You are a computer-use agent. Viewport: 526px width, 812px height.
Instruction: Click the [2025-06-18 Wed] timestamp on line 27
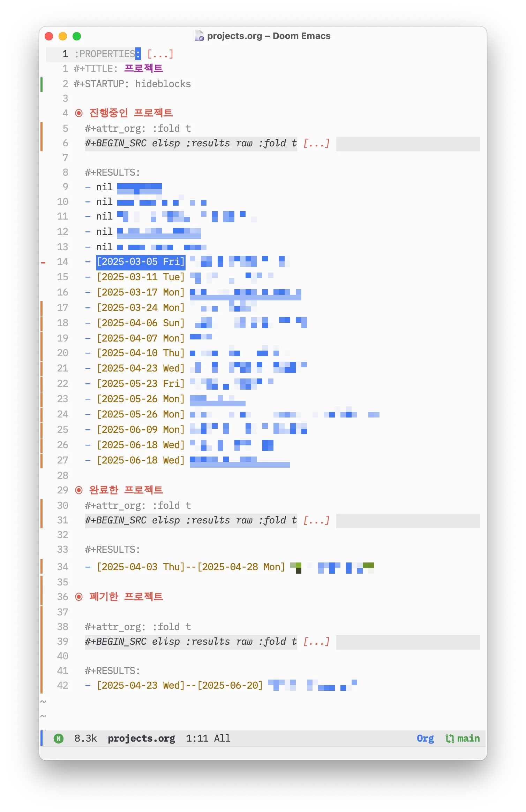pos(141,460)
